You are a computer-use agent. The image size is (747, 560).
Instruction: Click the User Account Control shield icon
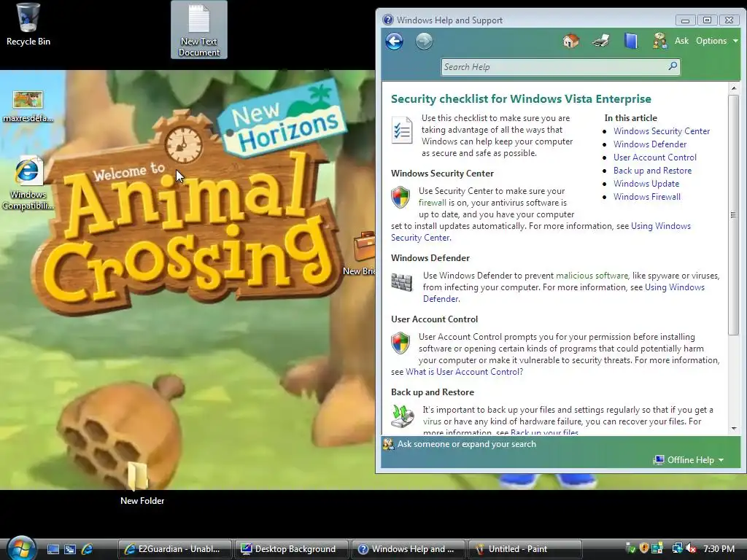click(x=400, y=343)
